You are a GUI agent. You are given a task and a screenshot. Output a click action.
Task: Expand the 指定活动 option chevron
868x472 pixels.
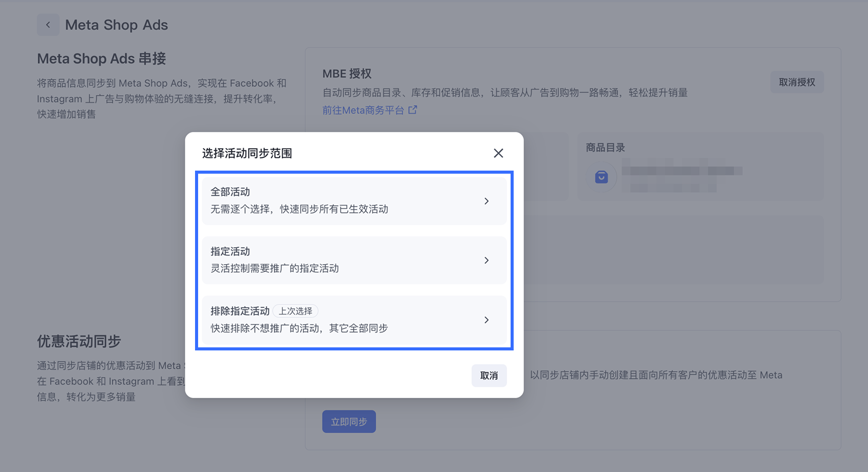click(487, 261)
